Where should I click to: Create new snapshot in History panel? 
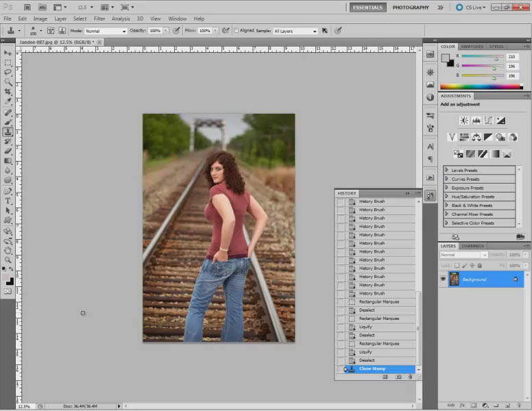pyautogui.click(x=398, y=377)
